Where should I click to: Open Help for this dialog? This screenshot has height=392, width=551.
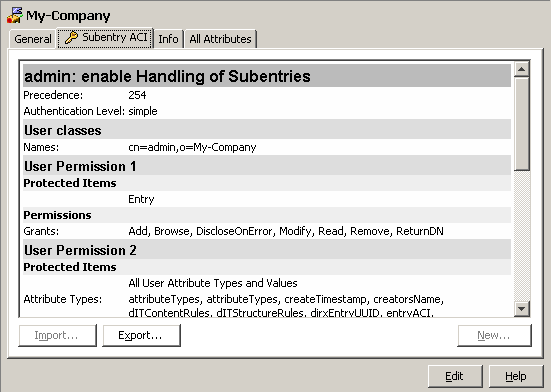coord(516,376)
